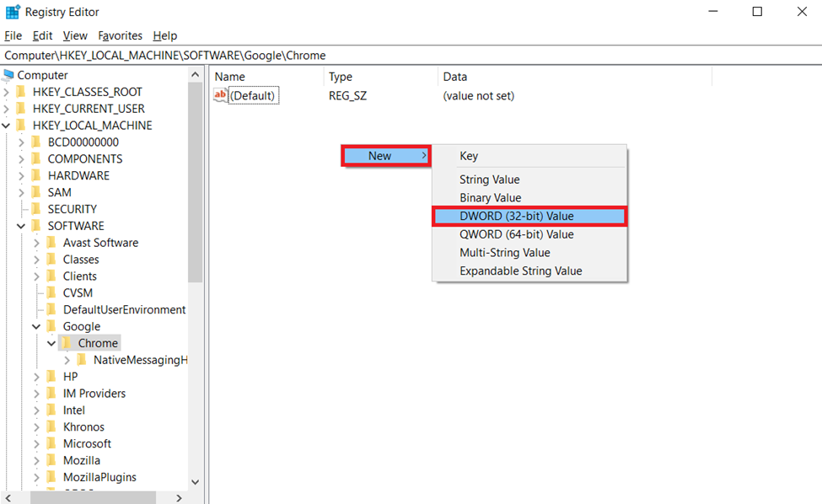This screenshot has width=822, height=504.
Task: Select String Value in the New submenu
Action: pos(489,180)
